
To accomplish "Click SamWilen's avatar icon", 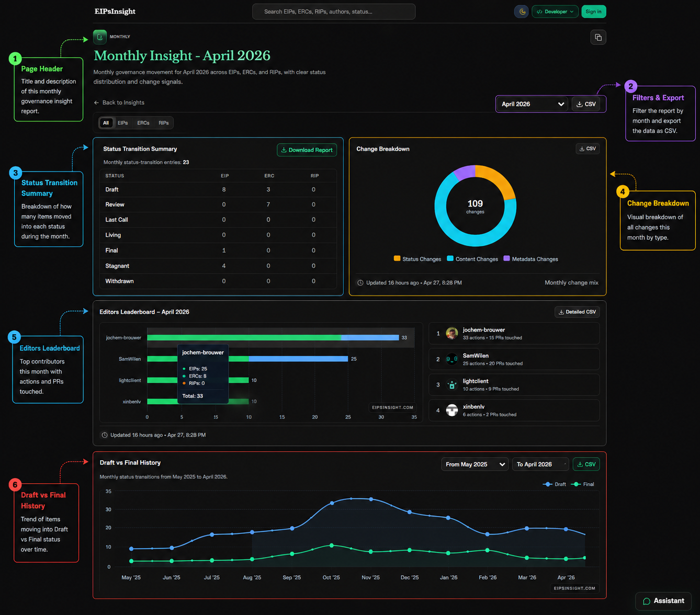I will pos(452,359).
